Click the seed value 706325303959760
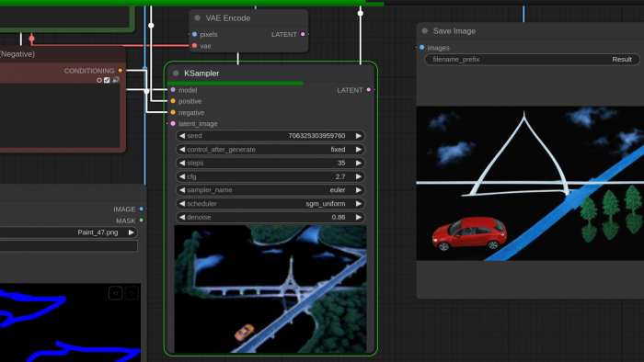 pyautogui.click(x=316, y=136)
